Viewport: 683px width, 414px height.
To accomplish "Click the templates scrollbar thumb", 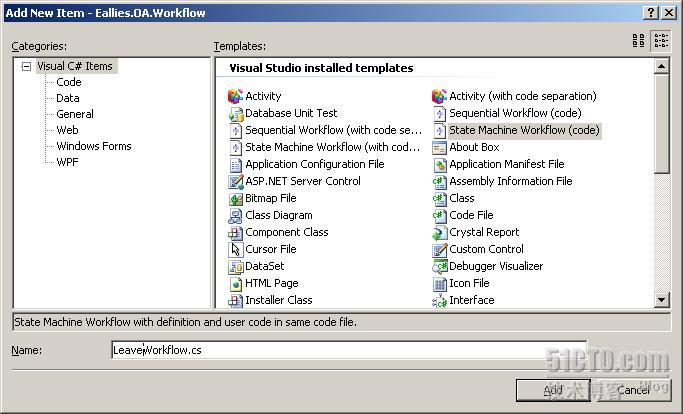I will pos(661,124).
